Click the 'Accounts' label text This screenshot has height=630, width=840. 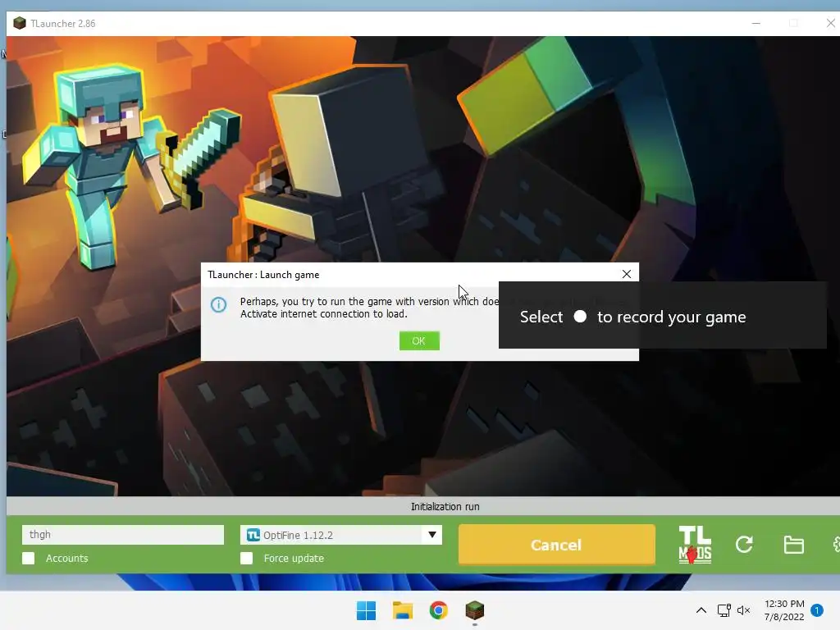coord(67,558)
